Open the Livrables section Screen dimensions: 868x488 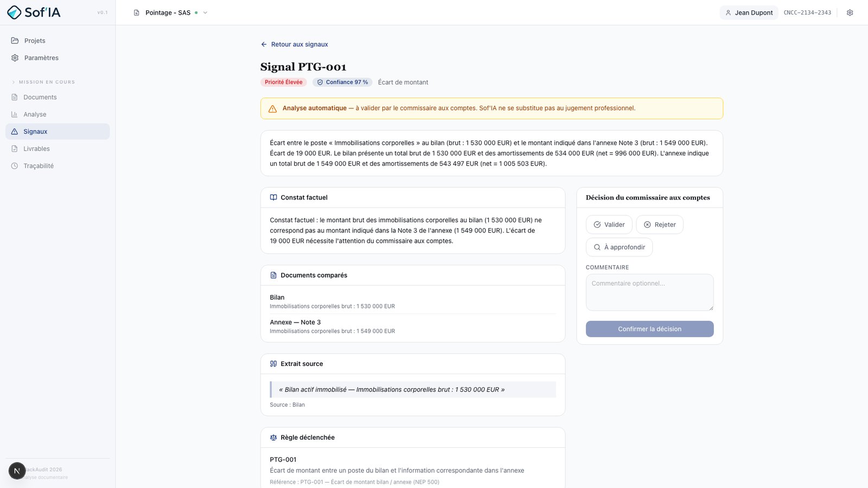[x=58, y=149]
